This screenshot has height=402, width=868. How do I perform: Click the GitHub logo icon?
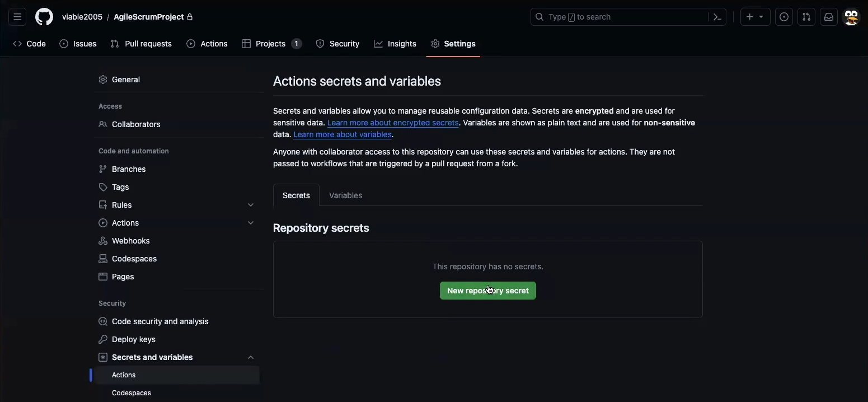pyautogui.click(x=44, y=17)
